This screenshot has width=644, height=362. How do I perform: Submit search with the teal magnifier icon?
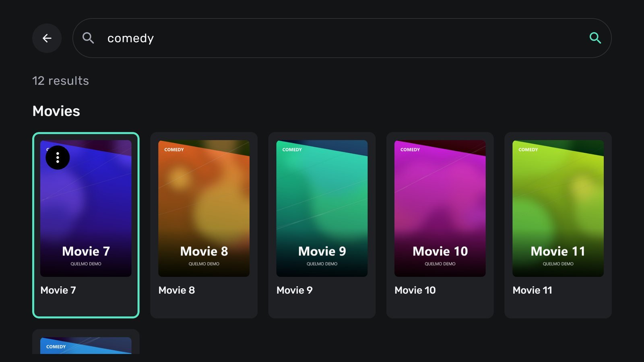coord(595,38)
